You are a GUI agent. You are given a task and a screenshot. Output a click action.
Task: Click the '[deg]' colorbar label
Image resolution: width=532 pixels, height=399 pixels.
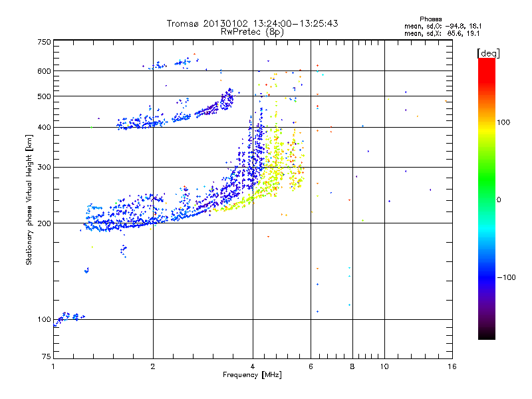[x=488, y=53]
